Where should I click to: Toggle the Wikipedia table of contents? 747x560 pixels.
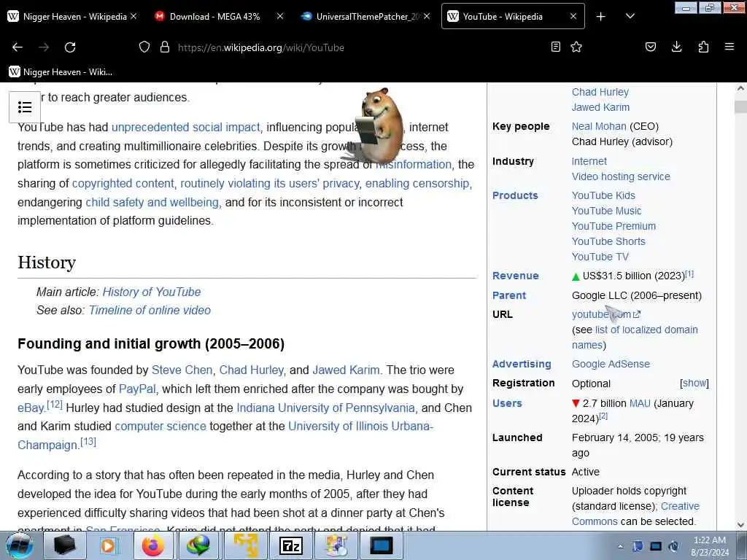coord(25,107)
